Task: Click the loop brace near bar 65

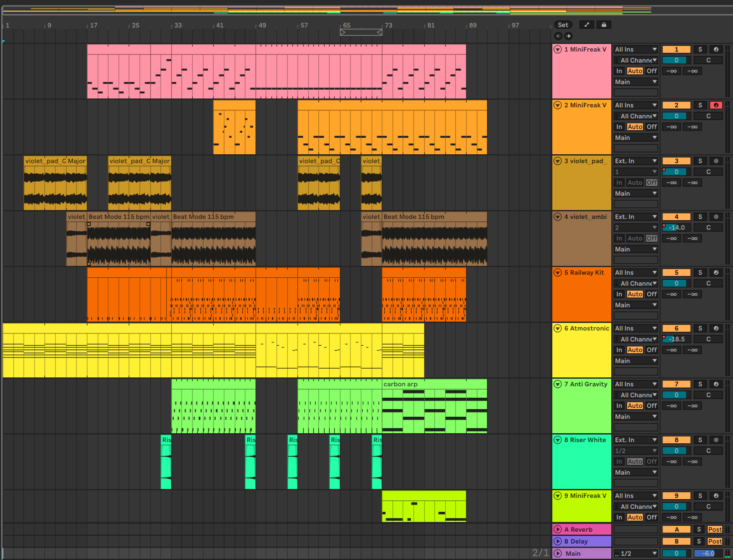Action: 361,32
